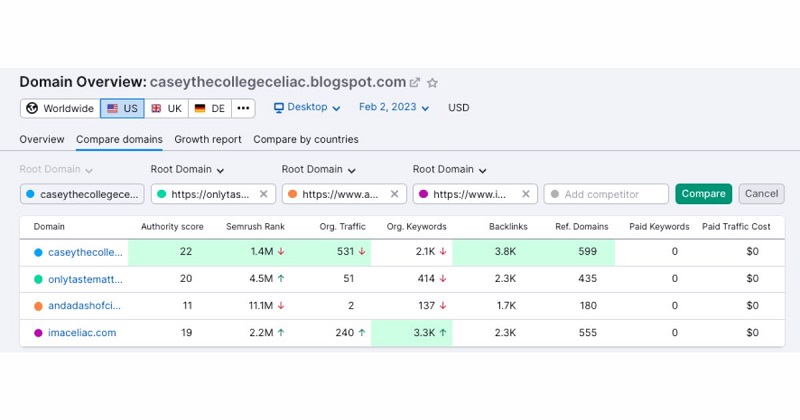Click the 555 referring domains value
Viewport: 800px width, 420px height.
click(588, 332)
